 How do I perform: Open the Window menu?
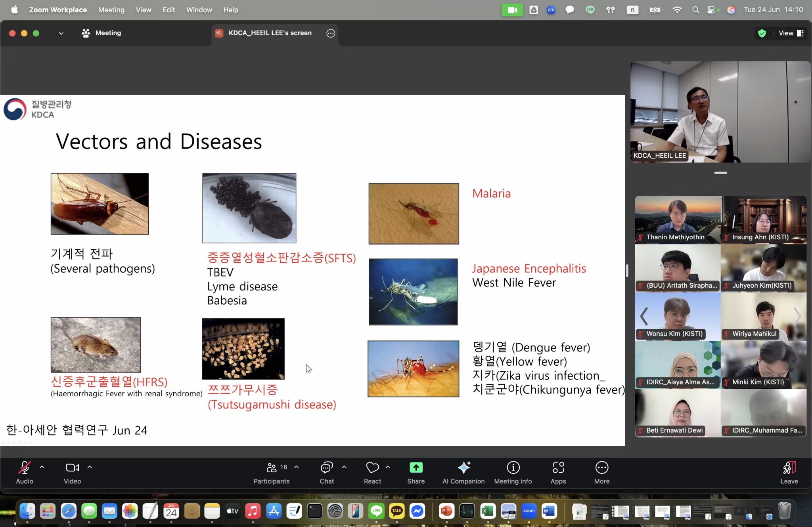point(199,10)
